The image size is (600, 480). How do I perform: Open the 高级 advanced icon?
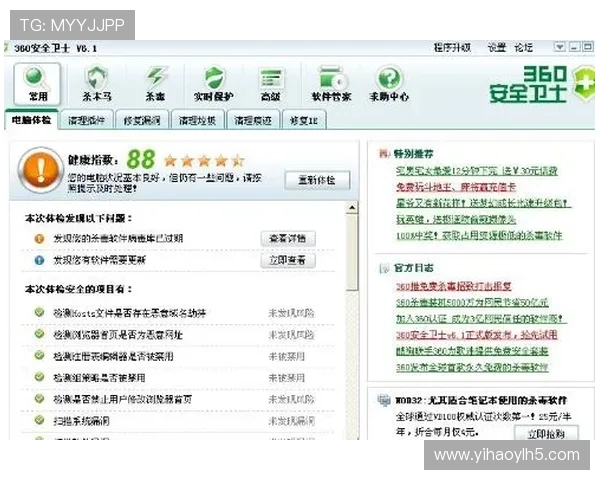pos(271,84)
